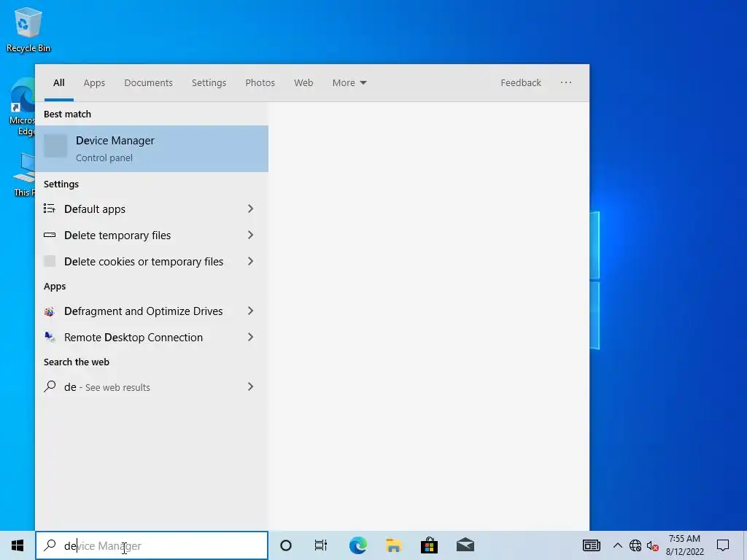Launch Microsoft Edge from the taskbar
The image size is (747, 560).
point(357,545)
